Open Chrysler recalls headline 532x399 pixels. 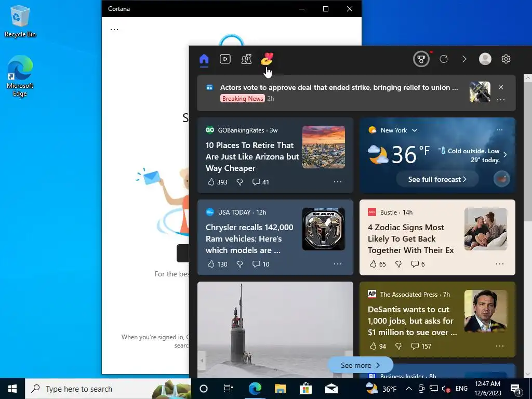coord(249,239)
